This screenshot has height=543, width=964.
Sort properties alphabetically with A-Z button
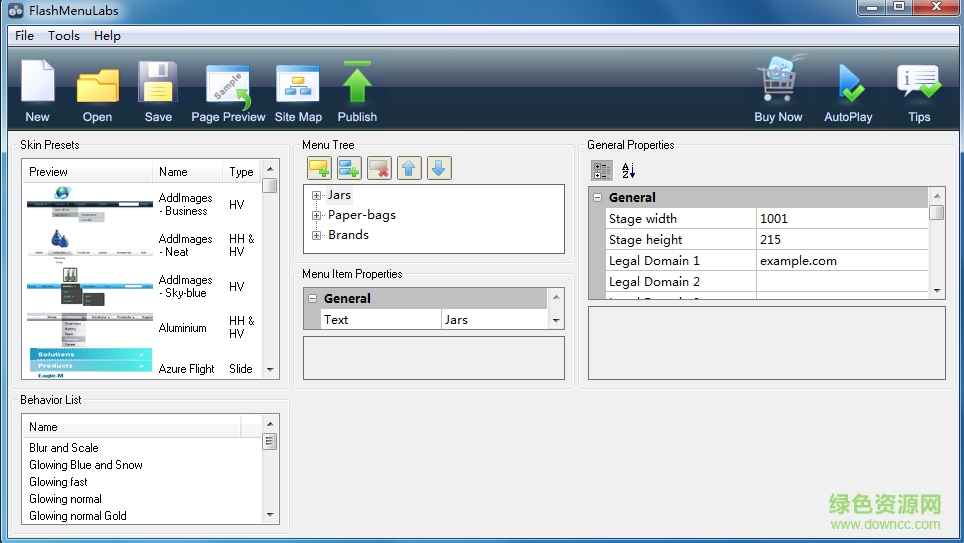click(x=628, y=171)
